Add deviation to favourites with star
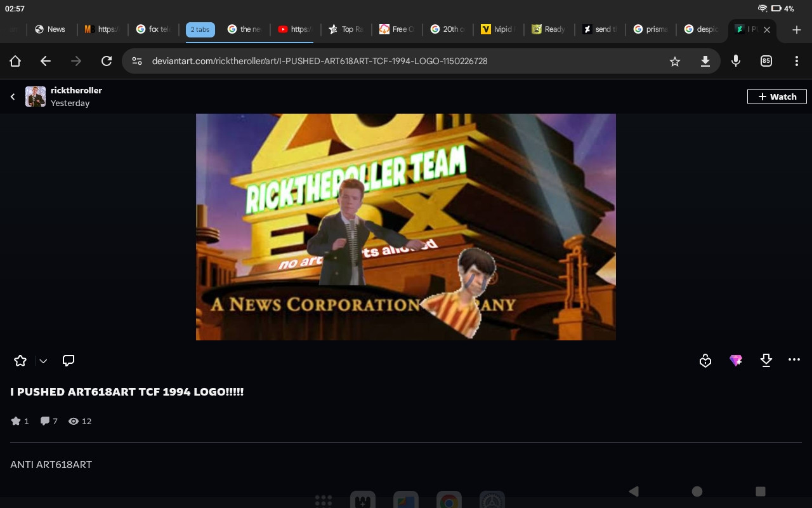Screen dimensions: 812x508 (x=20, y=361)
